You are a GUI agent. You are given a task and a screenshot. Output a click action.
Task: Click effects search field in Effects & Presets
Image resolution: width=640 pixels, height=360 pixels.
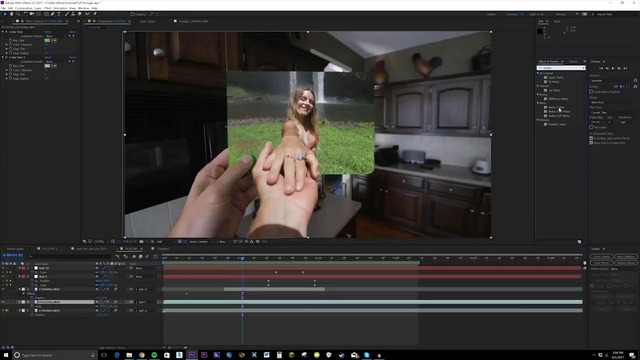561,68
